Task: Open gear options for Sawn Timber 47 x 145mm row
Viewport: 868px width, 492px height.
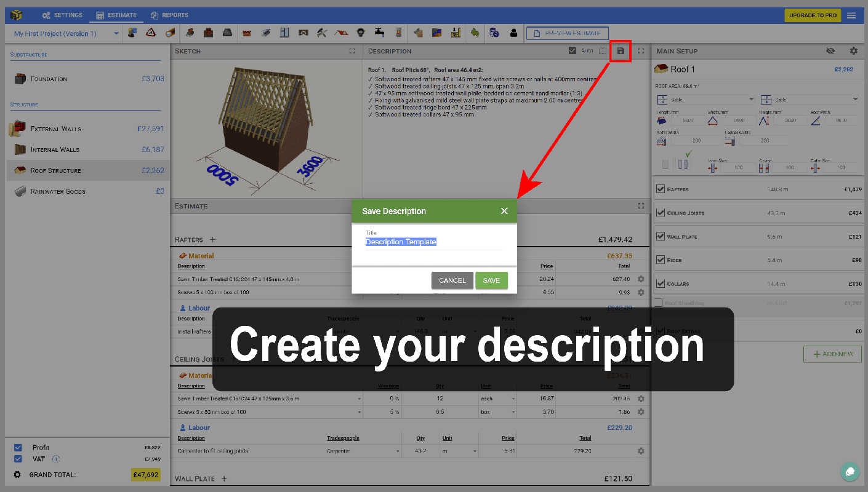Action: [x=641, y=279]
